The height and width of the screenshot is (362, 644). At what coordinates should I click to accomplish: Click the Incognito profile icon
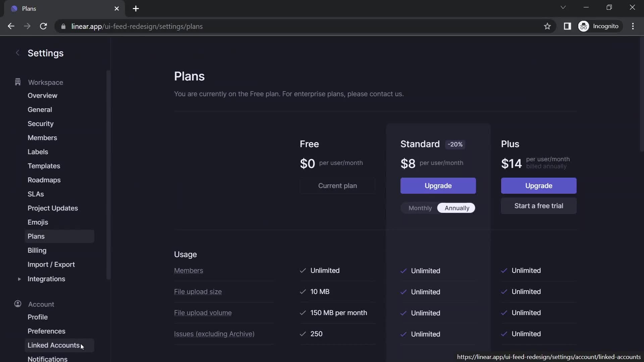click(584, 26)
